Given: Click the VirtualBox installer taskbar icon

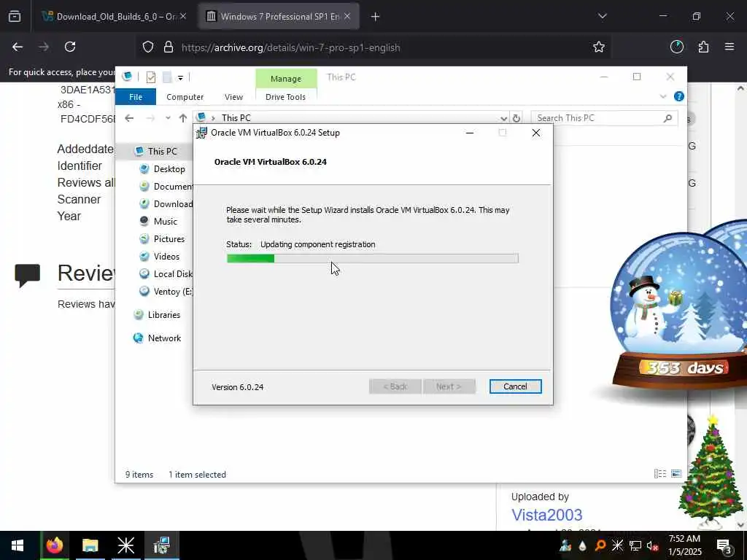Looking at the screenshot, I should point(162,545).
